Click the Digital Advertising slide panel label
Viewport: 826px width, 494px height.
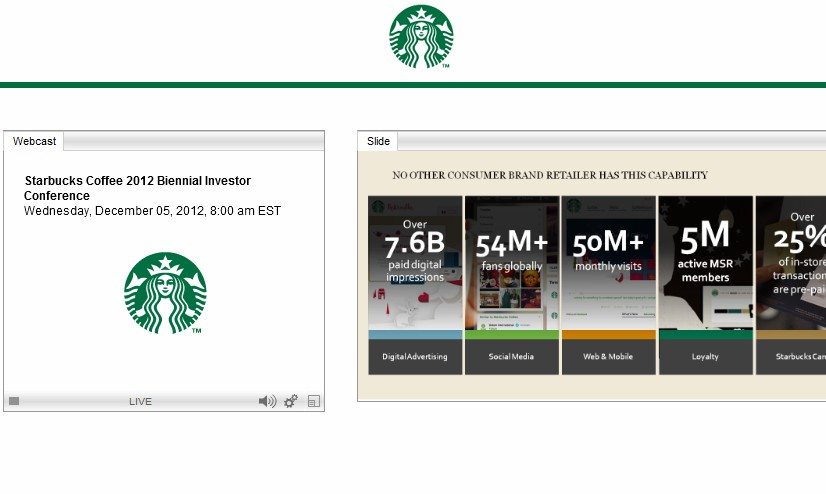[415, 357]
